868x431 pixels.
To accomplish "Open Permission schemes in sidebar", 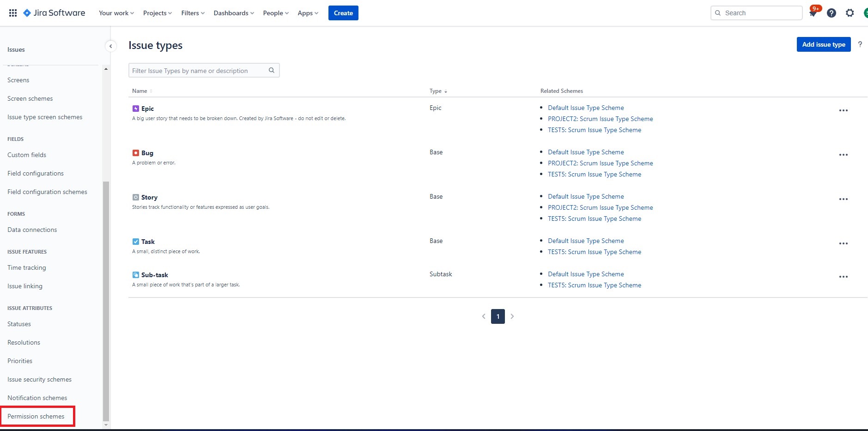I will tap(36, 416).
